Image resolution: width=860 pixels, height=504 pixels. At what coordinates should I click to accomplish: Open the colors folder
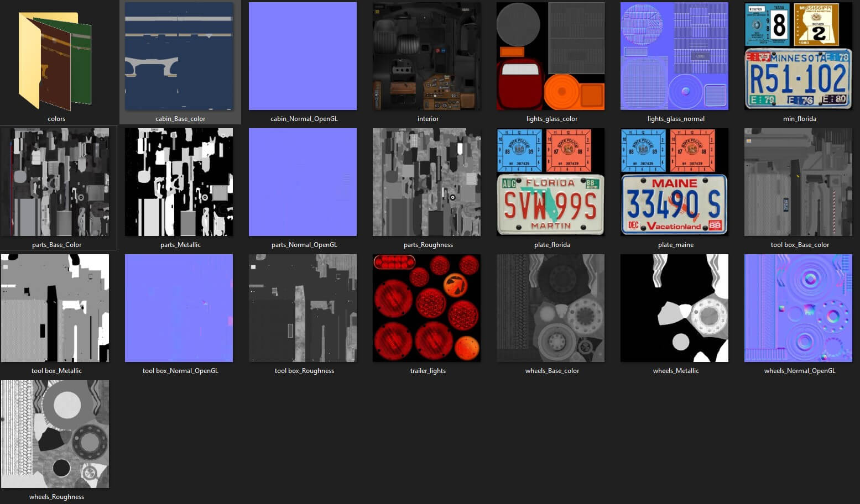click(x=55, y=60)
